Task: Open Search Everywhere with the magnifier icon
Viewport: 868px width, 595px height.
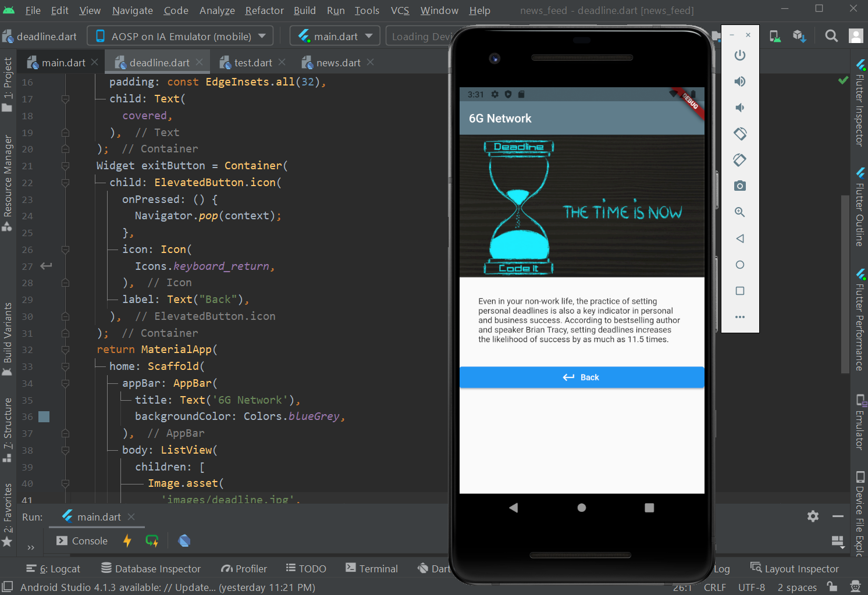Action: click(x=831, y=35)
